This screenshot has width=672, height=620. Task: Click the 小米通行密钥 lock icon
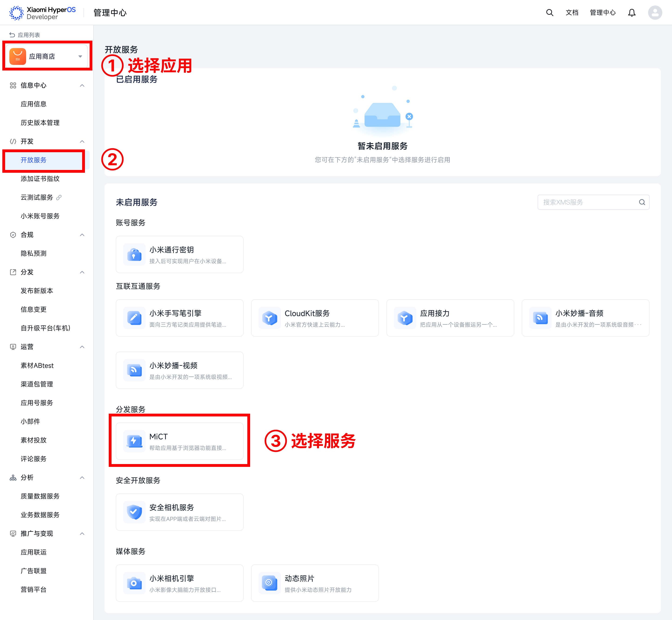(x=134, y=255)
